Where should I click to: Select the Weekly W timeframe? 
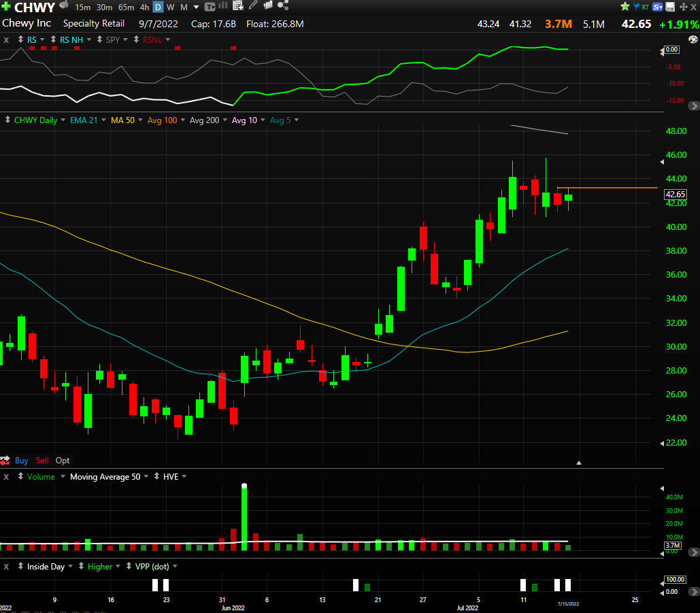pos(171,7)
